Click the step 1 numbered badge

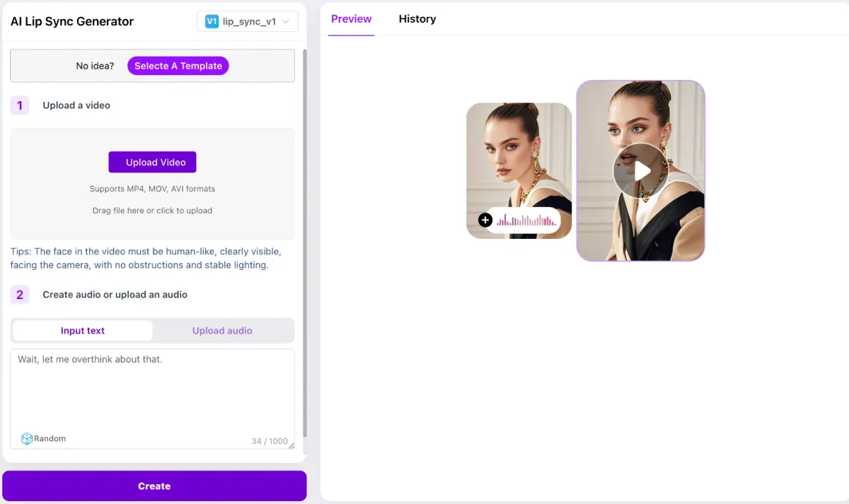(19, 105)
